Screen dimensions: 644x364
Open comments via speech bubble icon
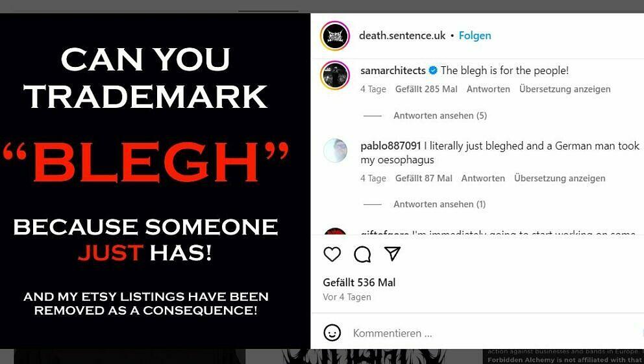(362, 254)
